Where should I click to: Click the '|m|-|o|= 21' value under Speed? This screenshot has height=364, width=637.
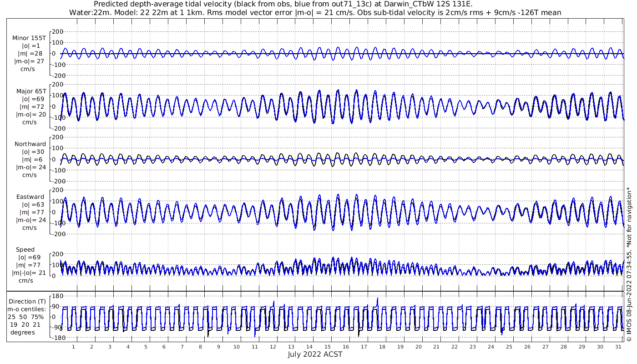[30, 273]
